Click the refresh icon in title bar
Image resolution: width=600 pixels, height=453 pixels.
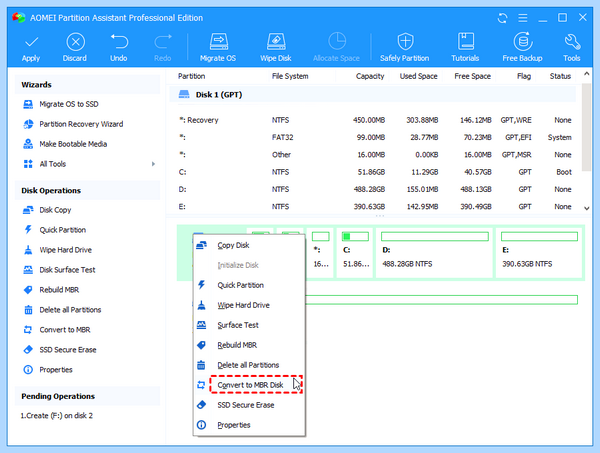click(x=502, y=18)
